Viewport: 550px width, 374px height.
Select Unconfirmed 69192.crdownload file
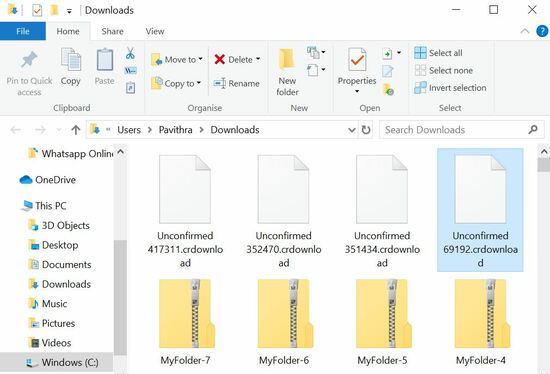point(480,210)
